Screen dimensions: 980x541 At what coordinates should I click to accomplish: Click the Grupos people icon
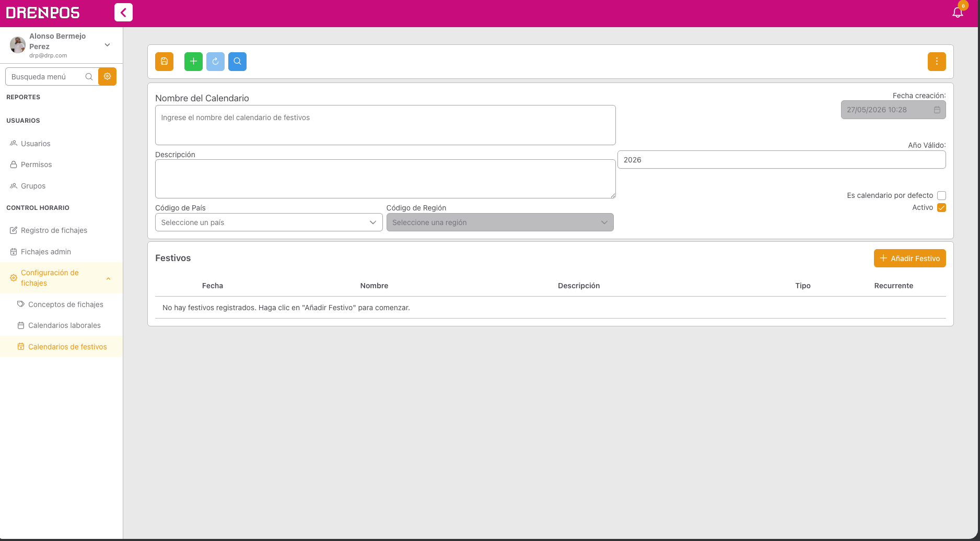pos(14,186)
